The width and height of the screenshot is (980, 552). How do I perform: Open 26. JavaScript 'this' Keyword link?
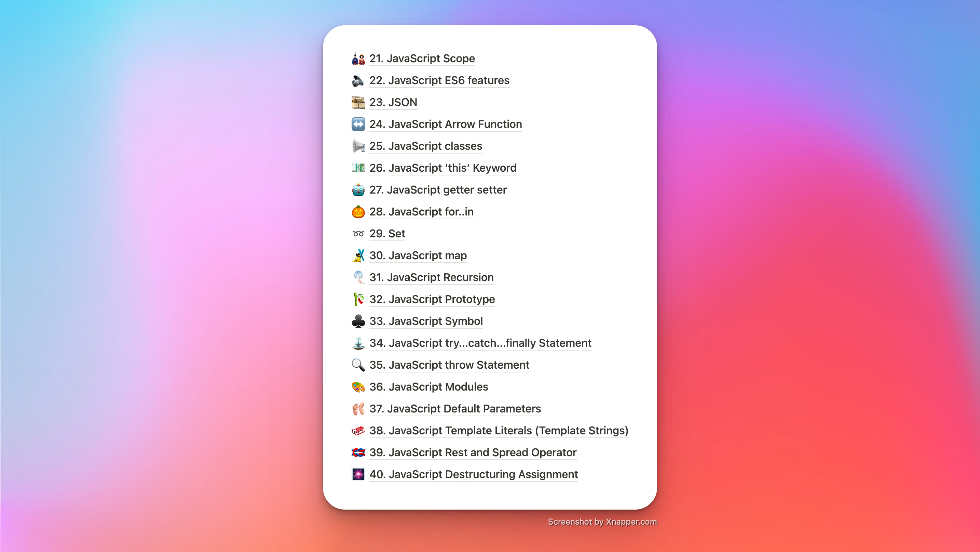coord(443,168)
